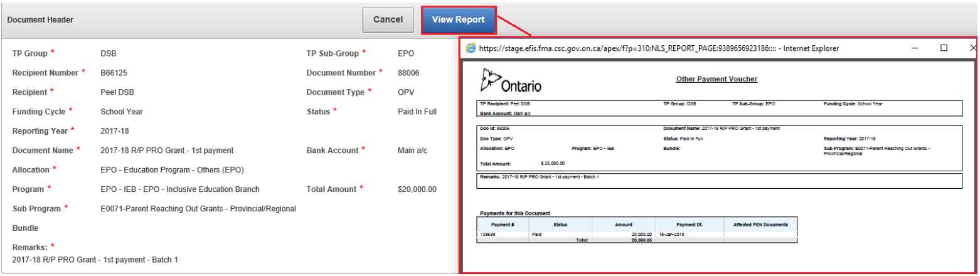
Task: Click the Total Amount value $20,000.00 in form
Action: [x=417, y=189]
